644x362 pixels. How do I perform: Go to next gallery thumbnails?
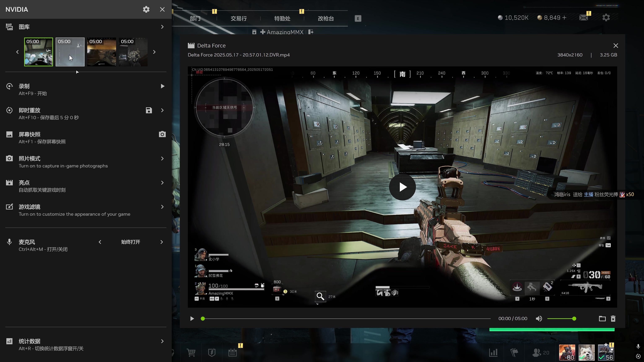[x=154, y=52]
